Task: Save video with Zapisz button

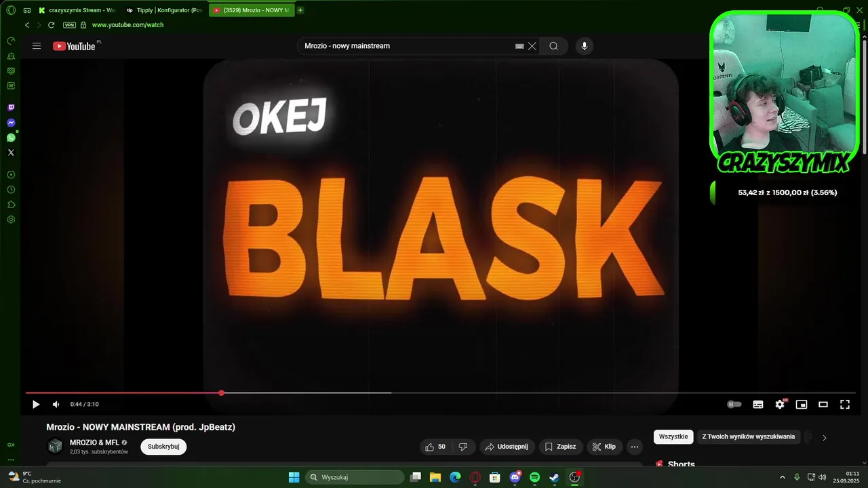Action: coord(561,447)
